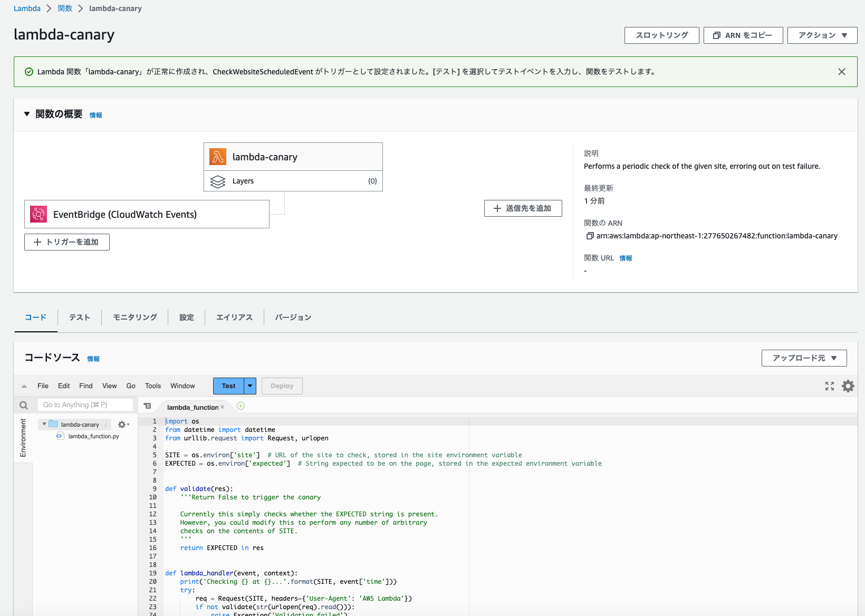
Task: Open 情報 link next to 関数 URL
Action: [626, 258]
